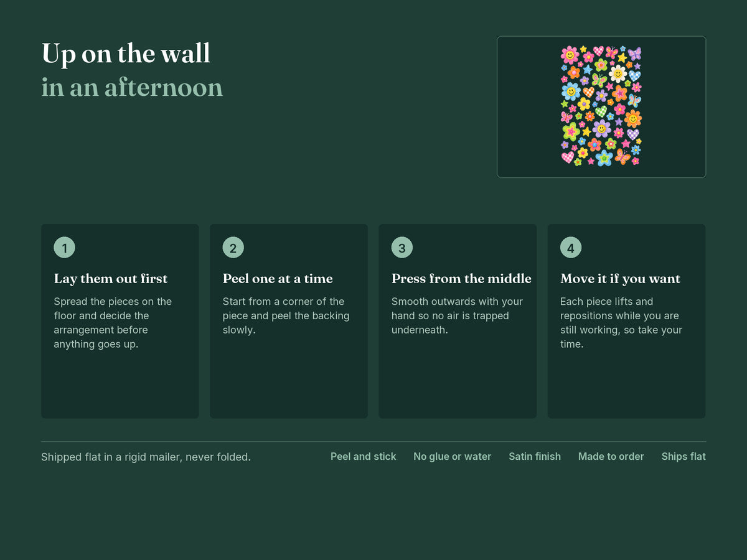Click the 'Made to order' tag

coord(611,457)
